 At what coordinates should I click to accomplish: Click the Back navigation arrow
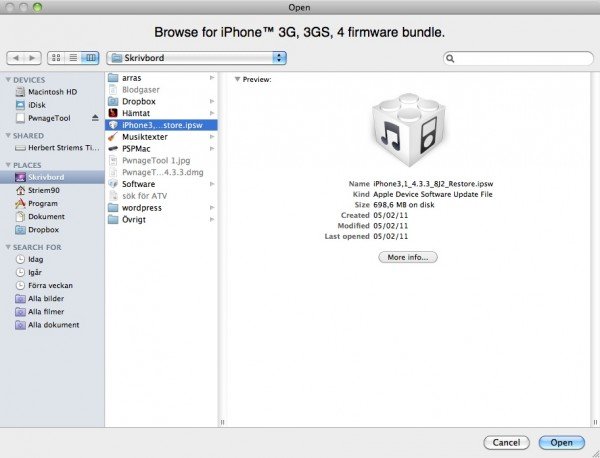15,58
